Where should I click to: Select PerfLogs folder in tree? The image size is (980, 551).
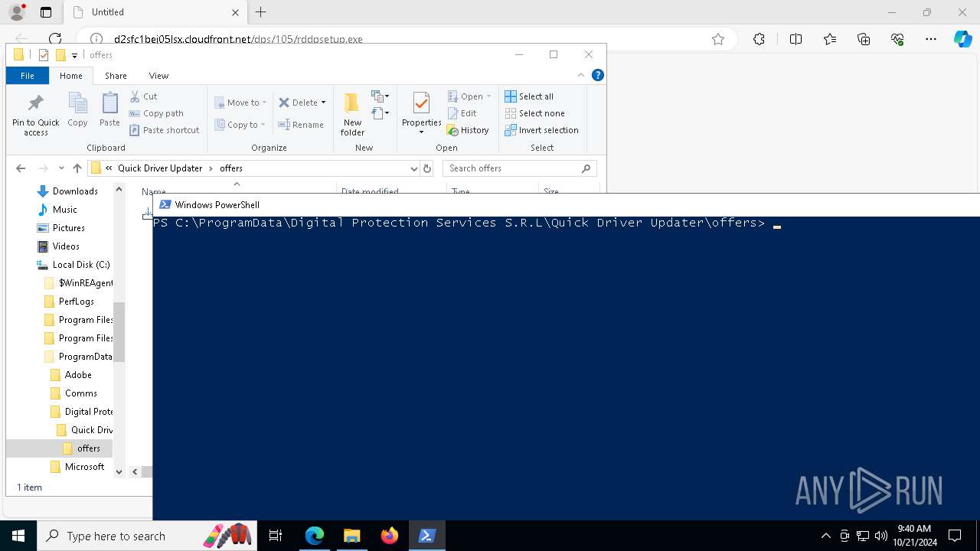[77, 302]
